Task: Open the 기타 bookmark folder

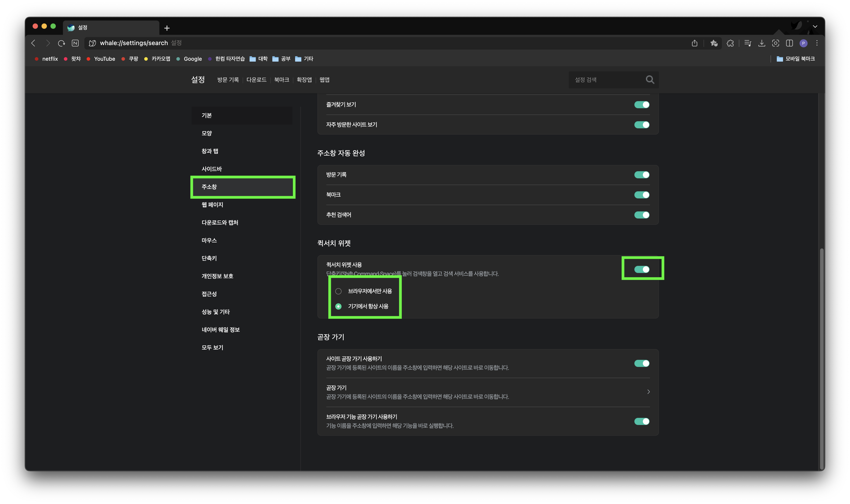Action: [x=304, y=59]
